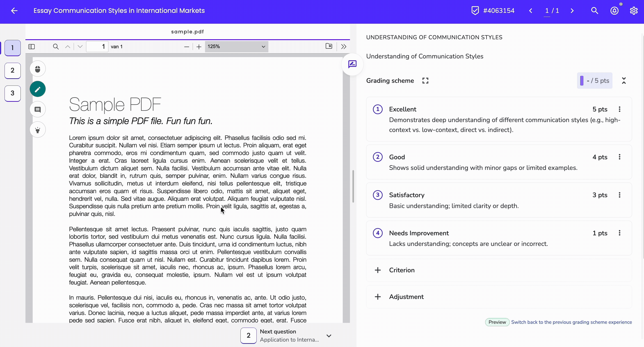Switch to question 3 tab
This screenshot has height=347, width=644.
pyautogui.click(x=12, y=93)
